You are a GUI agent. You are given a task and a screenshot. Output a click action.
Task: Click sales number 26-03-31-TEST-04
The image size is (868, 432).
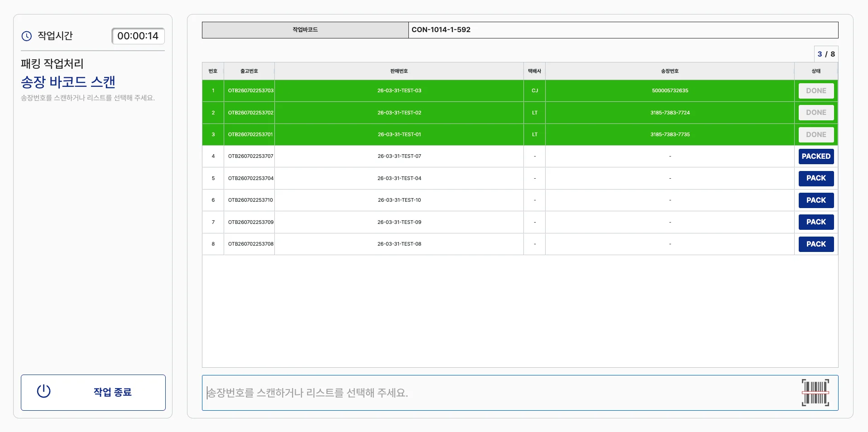[x=399, y=178]
